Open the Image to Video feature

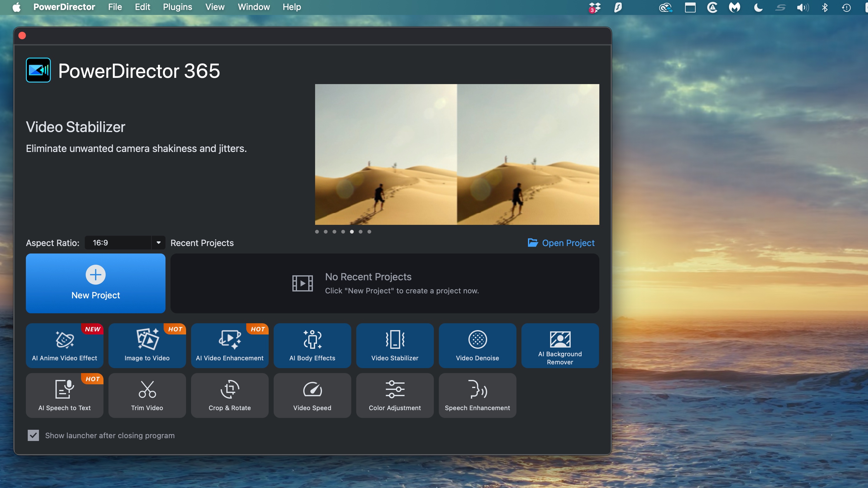click(x=147, y=346)
